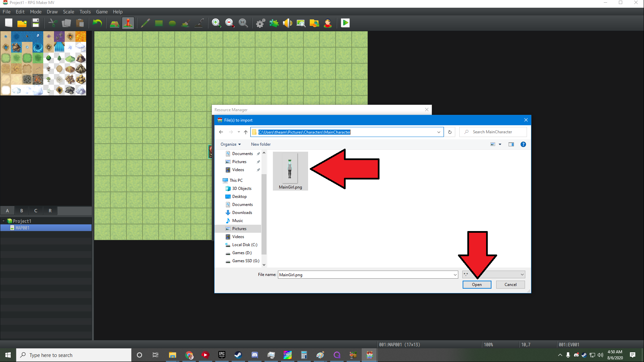Open the Plugin Manager puzzle icon
The image size is (644, 362).
tap(274, 23)
